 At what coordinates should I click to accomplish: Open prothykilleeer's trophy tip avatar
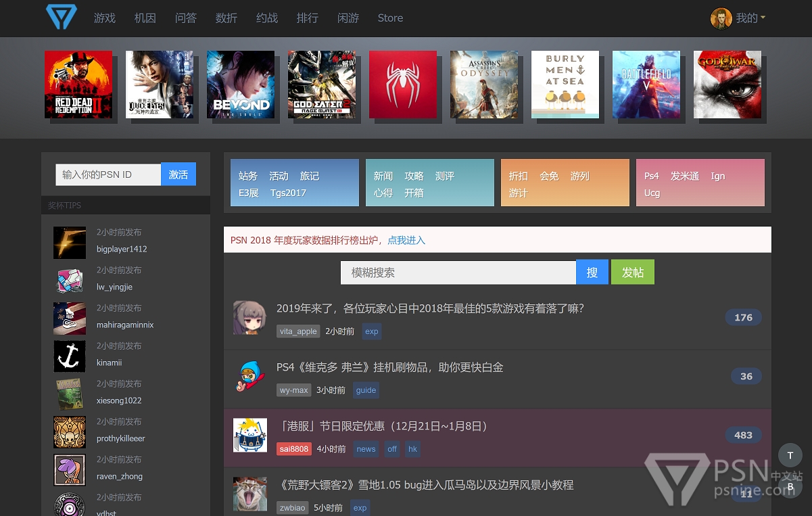point(70,432)
